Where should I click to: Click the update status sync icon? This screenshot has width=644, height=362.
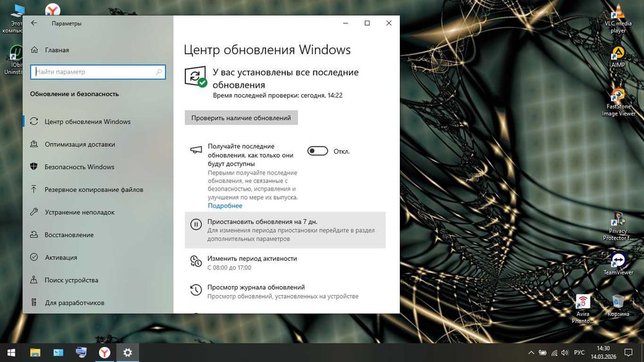click(x=196, y=77)
